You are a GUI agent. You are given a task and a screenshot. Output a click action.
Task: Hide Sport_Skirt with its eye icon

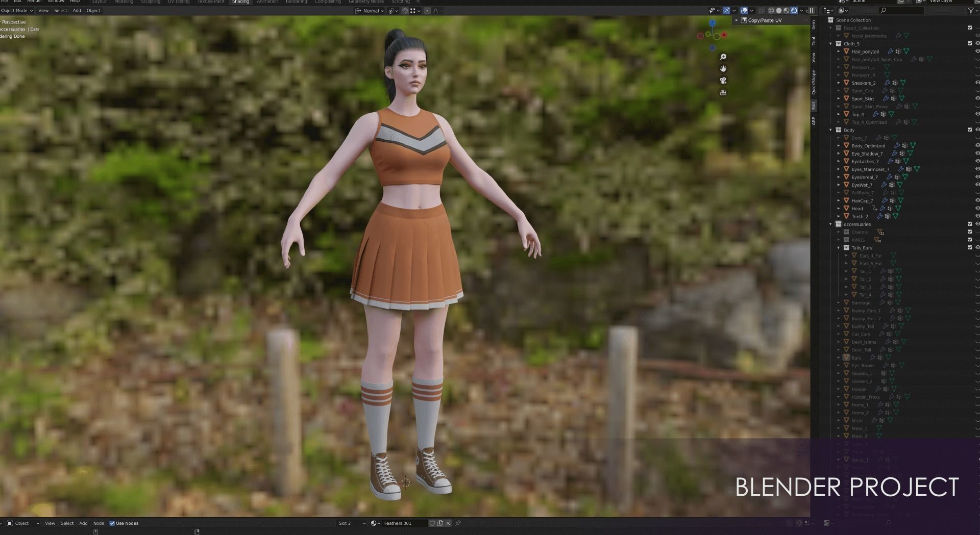[977, 98]
